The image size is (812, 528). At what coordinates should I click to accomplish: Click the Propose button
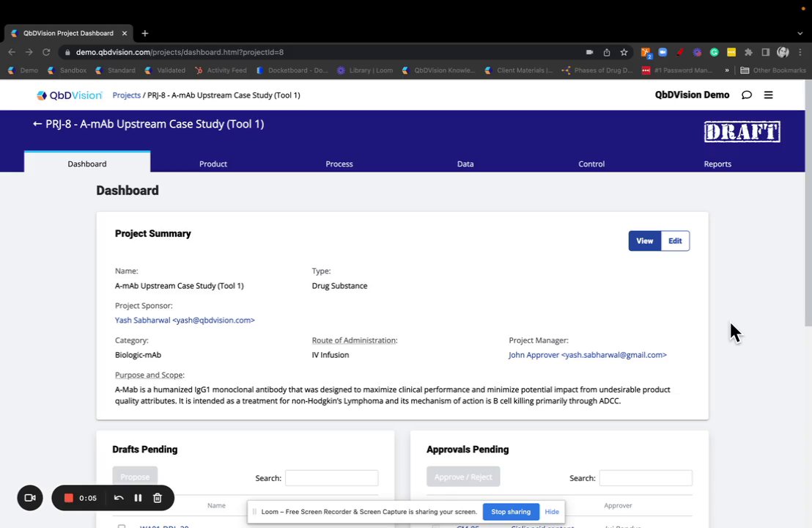tap(135, 477)
